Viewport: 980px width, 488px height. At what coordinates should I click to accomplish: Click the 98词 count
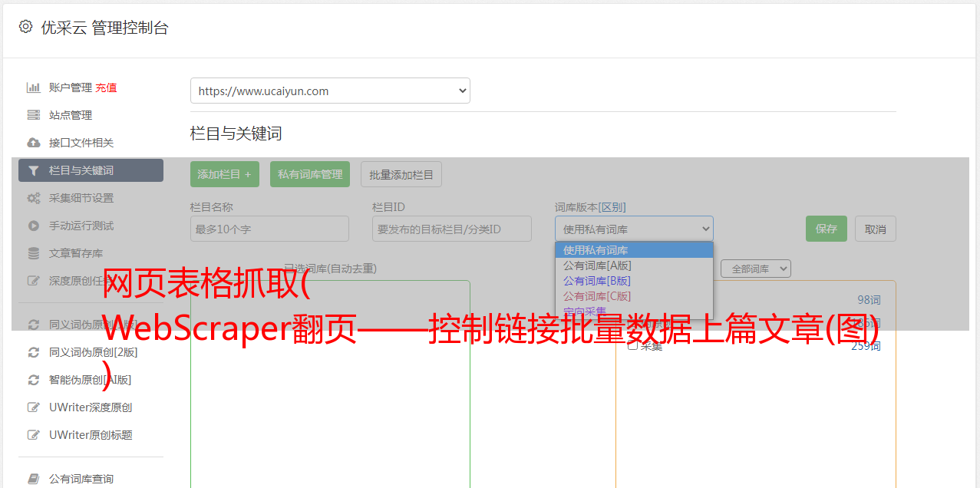click(x=869, y=300)
